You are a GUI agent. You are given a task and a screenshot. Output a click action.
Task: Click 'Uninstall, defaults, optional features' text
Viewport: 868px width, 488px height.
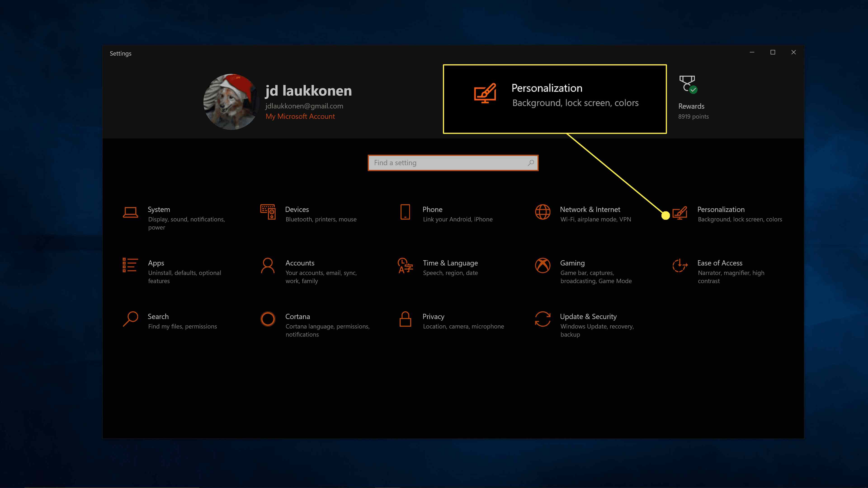184,277
